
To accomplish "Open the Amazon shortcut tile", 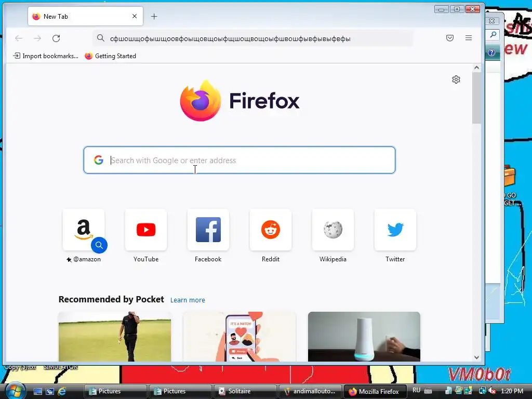I will [84, 230].
